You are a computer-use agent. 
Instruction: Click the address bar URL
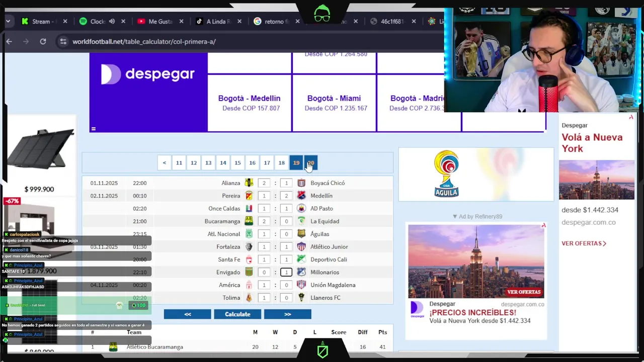[x=144, y=42]
